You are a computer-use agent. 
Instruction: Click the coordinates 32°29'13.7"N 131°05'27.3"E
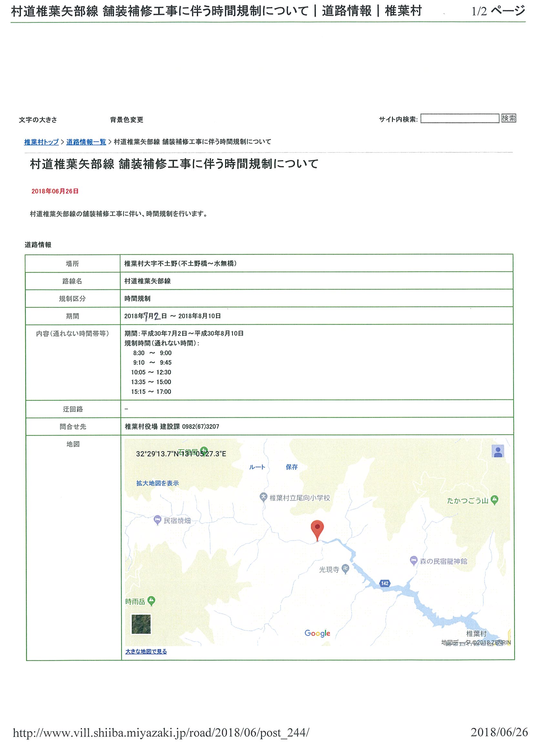(181, 454)
